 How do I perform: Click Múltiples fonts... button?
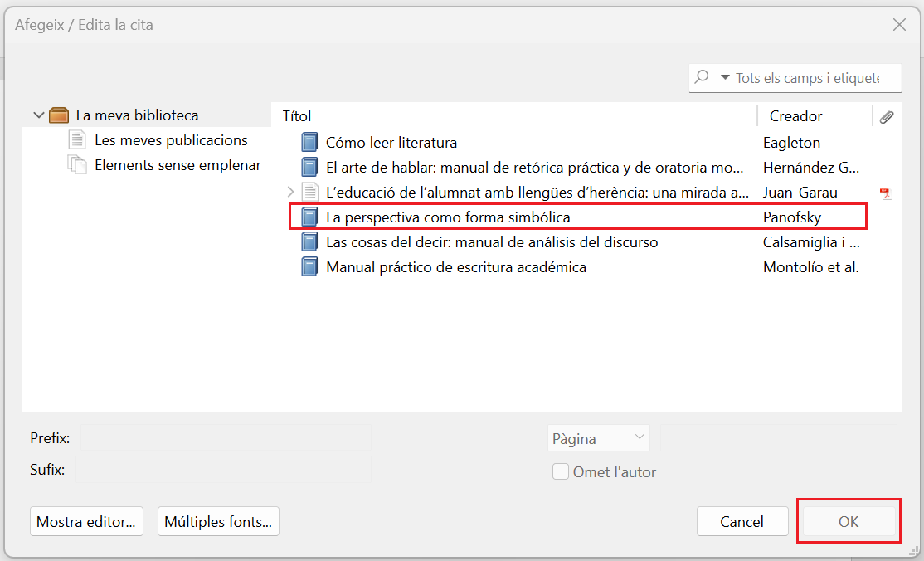click(x=218, y=521)
